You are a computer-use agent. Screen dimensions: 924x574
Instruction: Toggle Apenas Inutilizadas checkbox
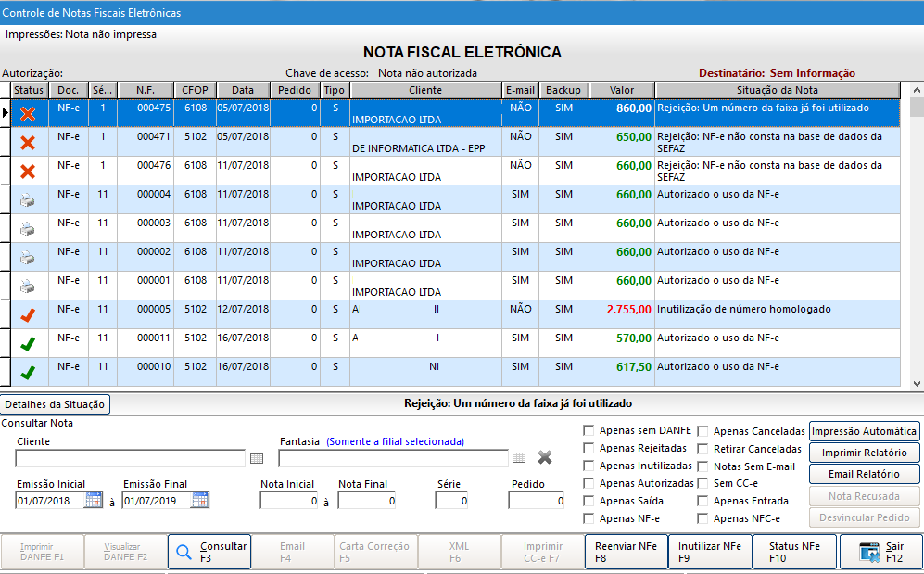(589, 466)
